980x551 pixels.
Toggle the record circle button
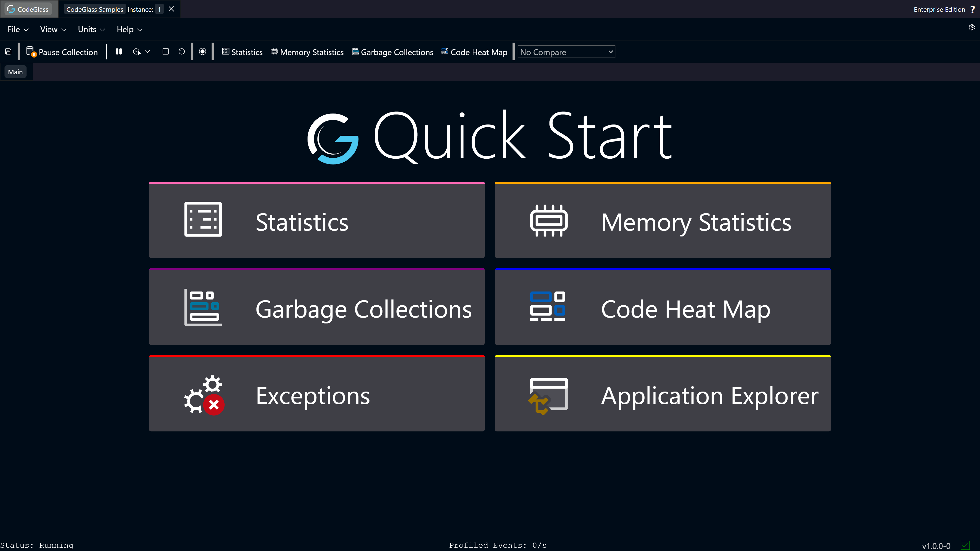[x=202, y=51]
